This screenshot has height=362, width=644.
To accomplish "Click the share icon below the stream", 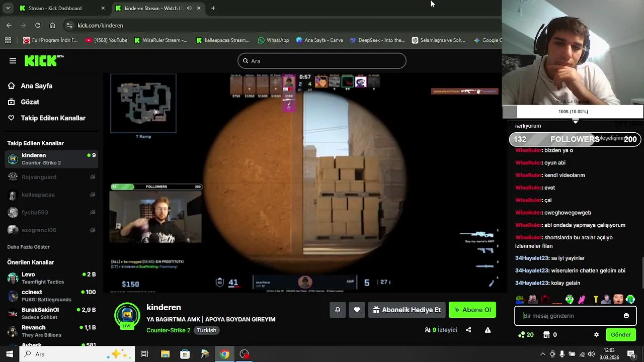I will (x=468, y=330).
